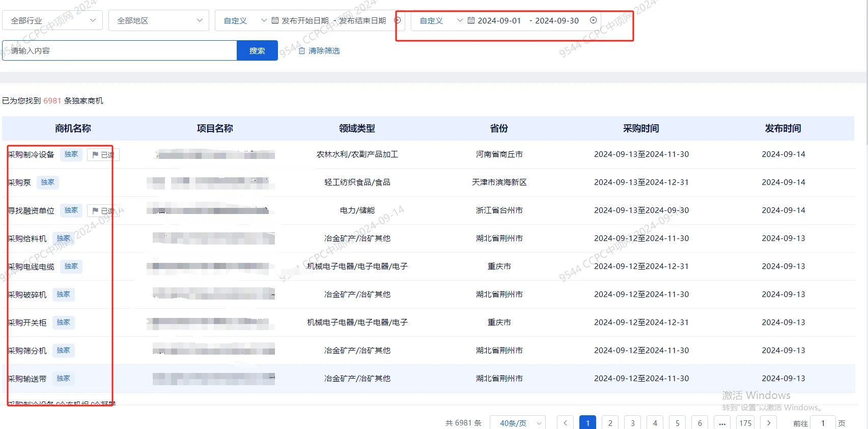
Task: Click 农林水利/农副产品加工 category cell
Action: (357, 154)
